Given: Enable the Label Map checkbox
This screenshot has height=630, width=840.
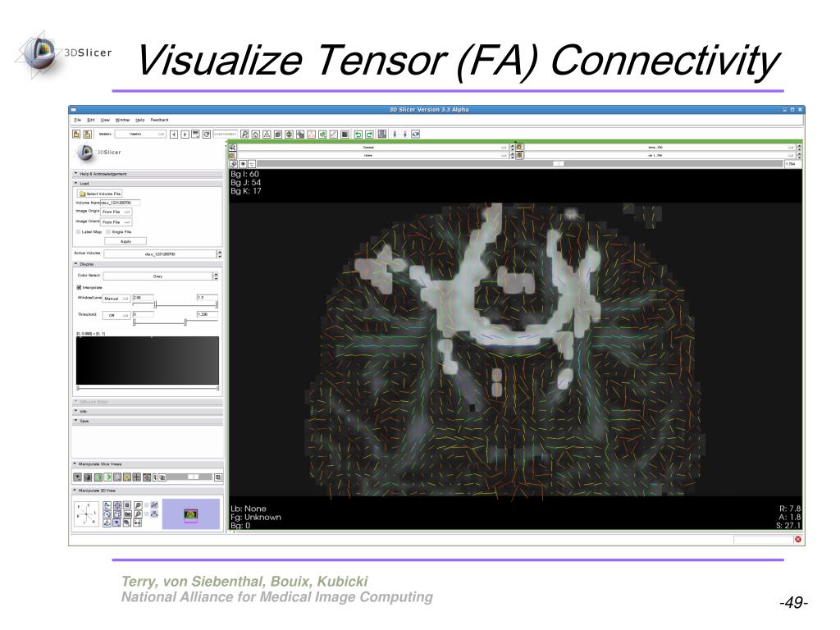Looking at the screenshot, I should click(79, 232).
